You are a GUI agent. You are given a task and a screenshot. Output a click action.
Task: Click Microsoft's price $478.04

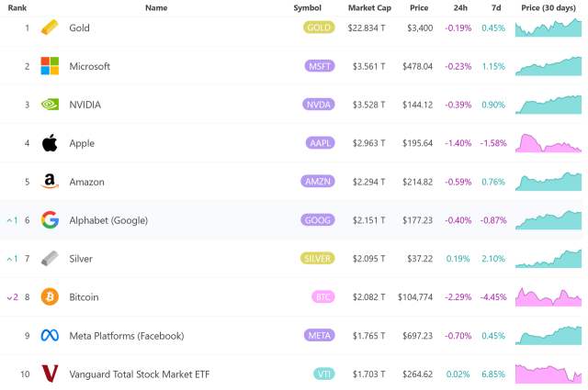pyautogui.click(x=418, y=66)
